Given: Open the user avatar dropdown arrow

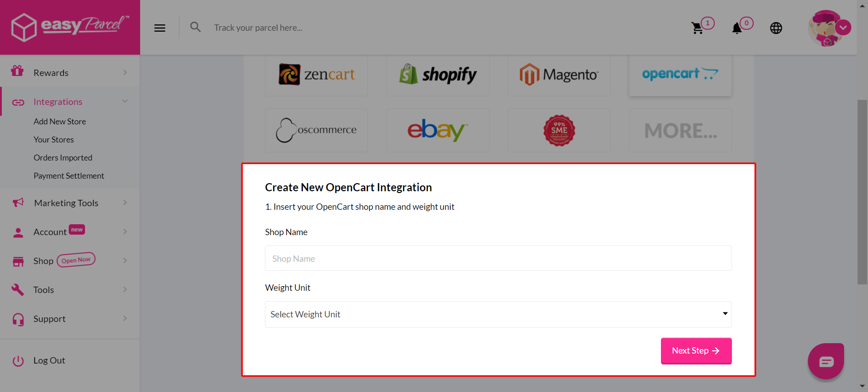Looking at the screenshot, I should (x=843, y=28).
